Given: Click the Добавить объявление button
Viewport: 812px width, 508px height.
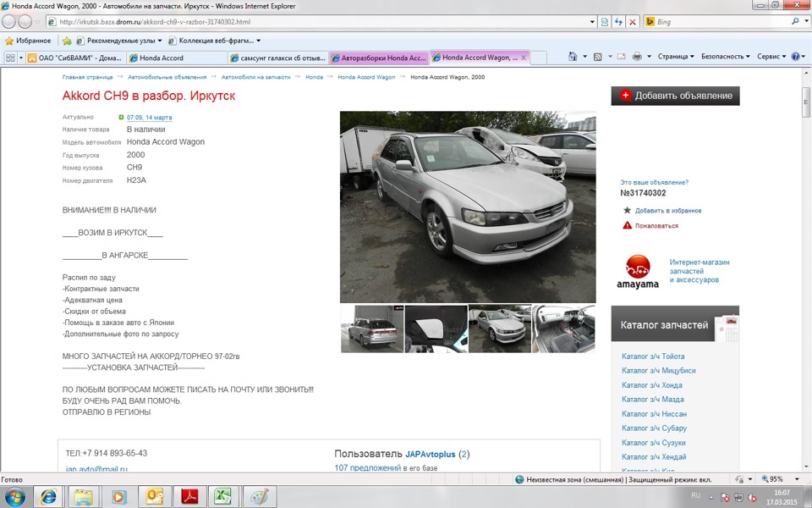Looking at the screenshot, I should click(675, 96).
